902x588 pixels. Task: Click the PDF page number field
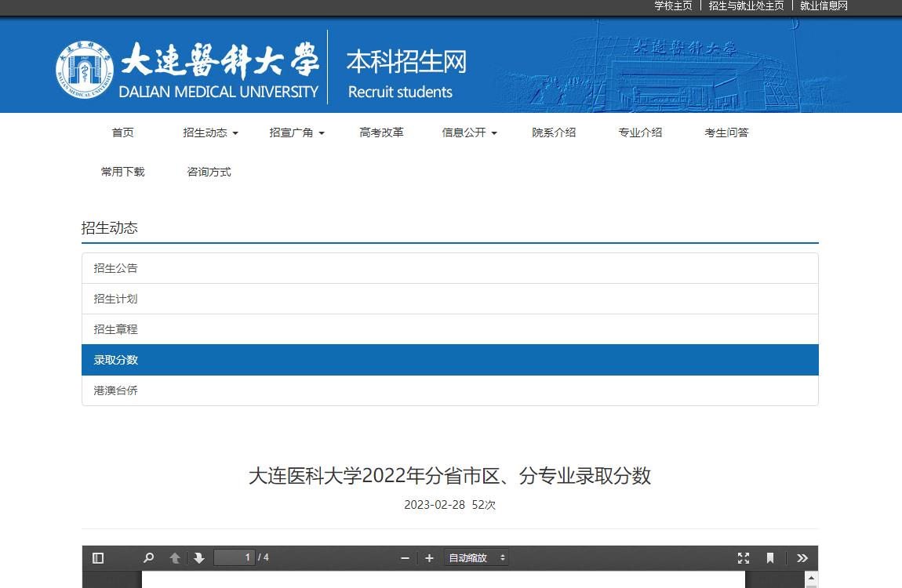[x=235, y=557]
